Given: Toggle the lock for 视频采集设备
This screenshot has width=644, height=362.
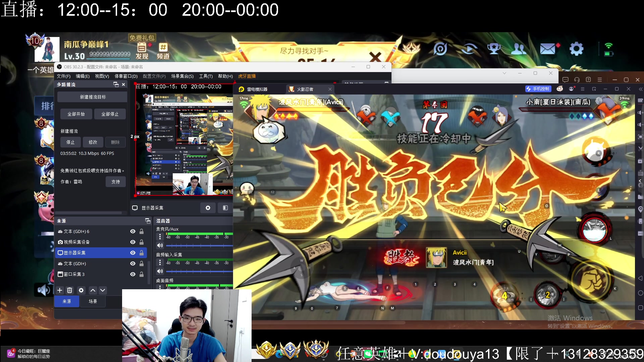Looking at the screenshot, I should coord(142,242).
